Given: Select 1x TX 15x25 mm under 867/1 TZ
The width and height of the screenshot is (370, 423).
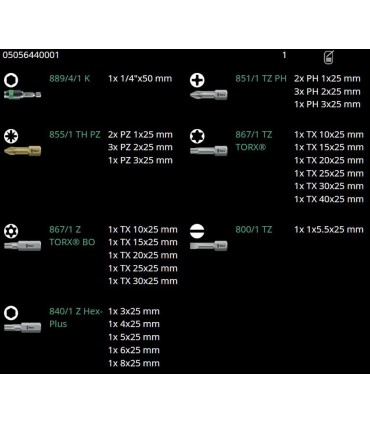Looking at the screenshot, I should point(329,147).
